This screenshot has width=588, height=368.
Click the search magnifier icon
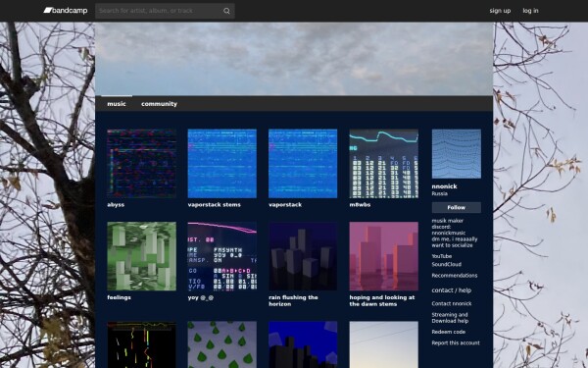(x=226, y=11)
